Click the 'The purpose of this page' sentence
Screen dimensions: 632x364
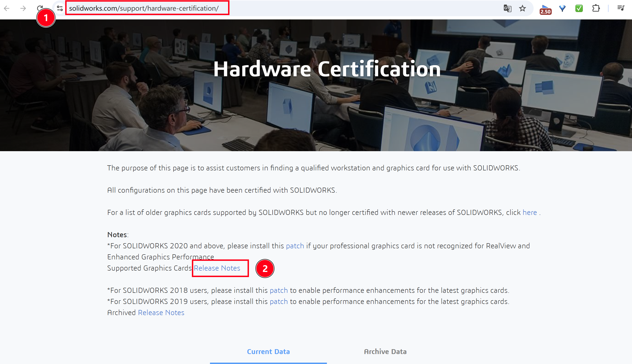pyautogui.click(x=314, y=168)
